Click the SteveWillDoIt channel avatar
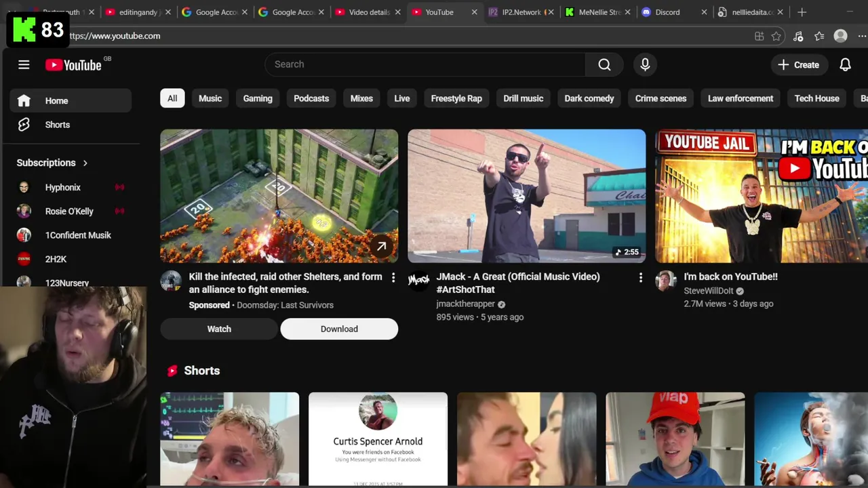Screen dimensions: 868x488 [x=666, y=281]
